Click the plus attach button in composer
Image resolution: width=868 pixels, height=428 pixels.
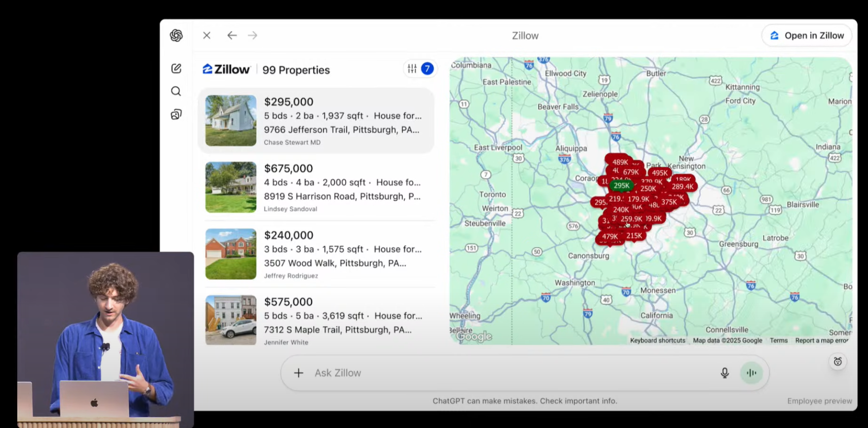pos(298,373)
